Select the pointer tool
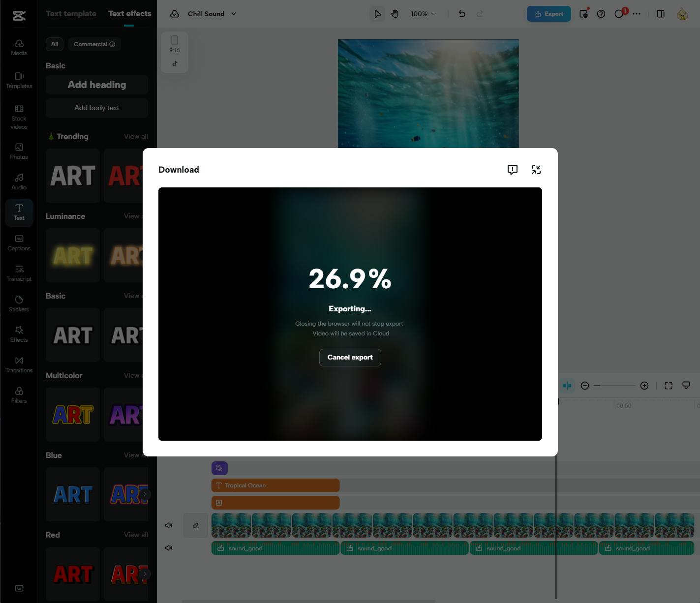 (377, 14)
